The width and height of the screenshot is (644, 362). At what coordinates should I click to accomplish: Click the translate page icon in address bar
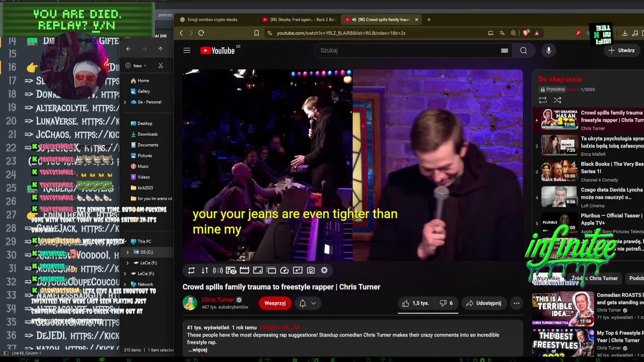(x=502, y=33)
